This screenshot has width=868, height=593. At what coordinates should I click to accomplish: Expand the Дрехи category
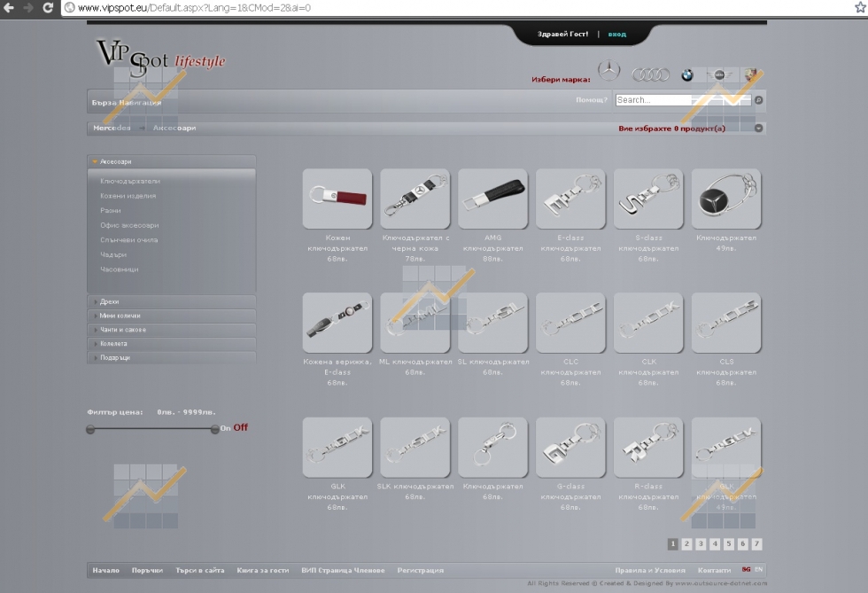coord(172,301)
